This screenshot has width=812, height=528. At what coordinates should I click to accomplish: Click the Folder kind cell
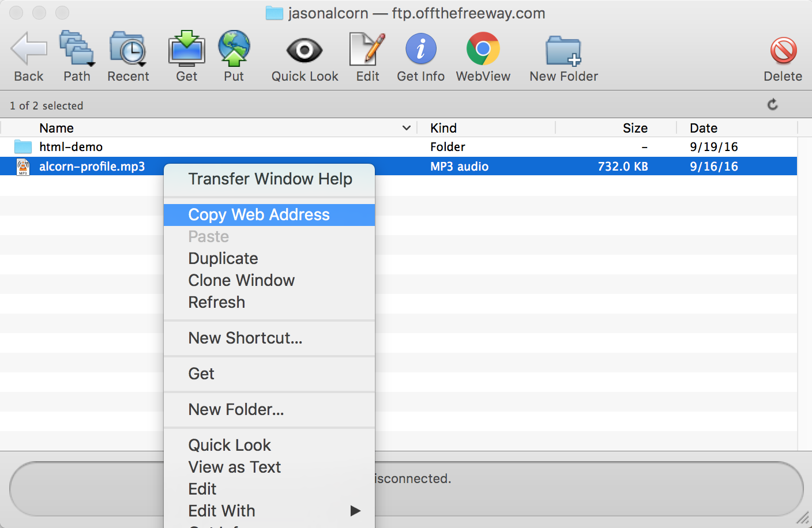(448, 147)
